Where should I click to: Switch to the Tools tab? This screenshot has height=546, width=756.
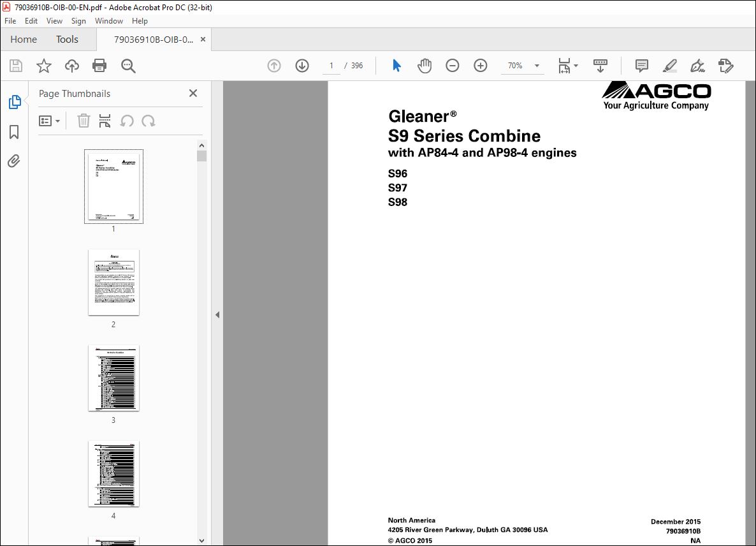[x=67, y=40]
